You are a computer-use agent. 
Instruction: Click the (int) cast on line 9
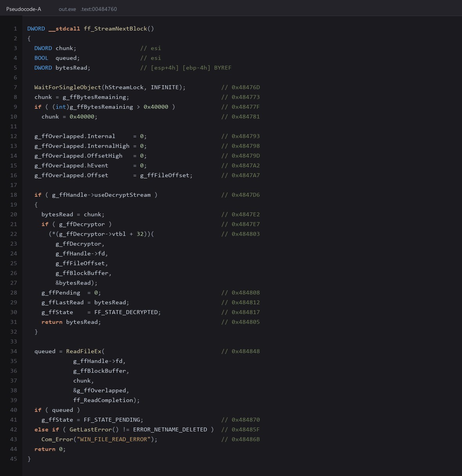pos(61,107)
